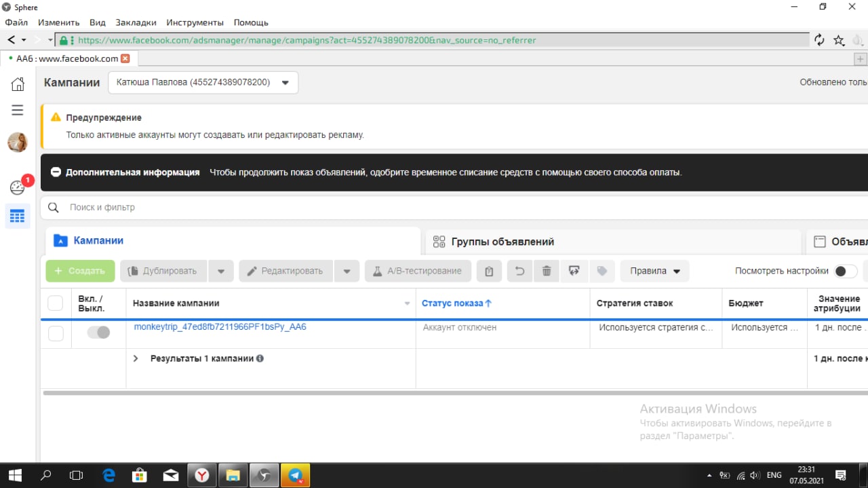Screen dimensions: 868x488
Task: Click the clipboard paste icon in the toolbar
Action: (x=488, y=271)
